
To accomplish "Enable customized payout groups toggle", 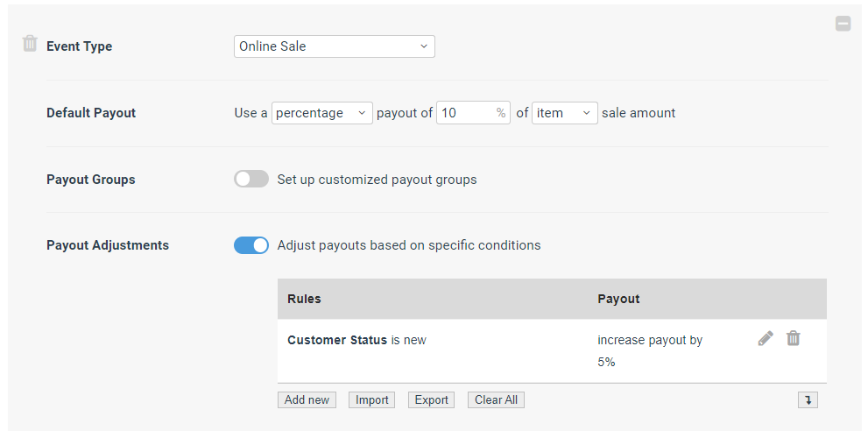I will point(251,179).
